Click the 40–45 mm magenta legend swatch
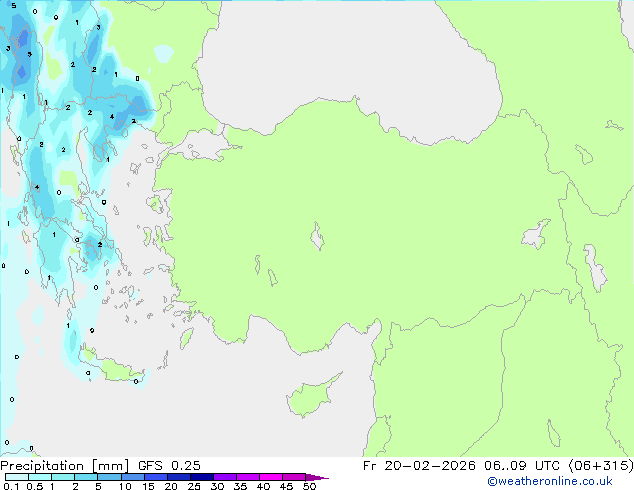 click(271, 477)
